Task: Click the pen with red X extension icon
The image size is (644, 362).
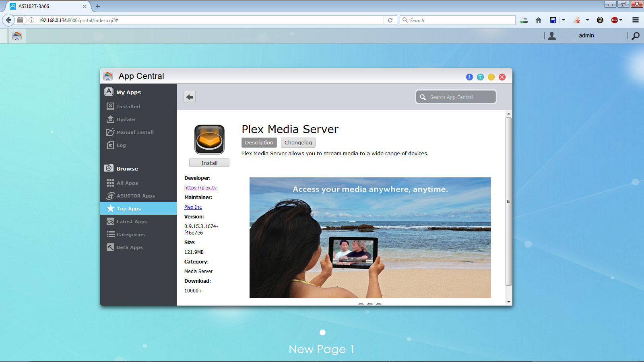Action: click(x=577, y=20)
